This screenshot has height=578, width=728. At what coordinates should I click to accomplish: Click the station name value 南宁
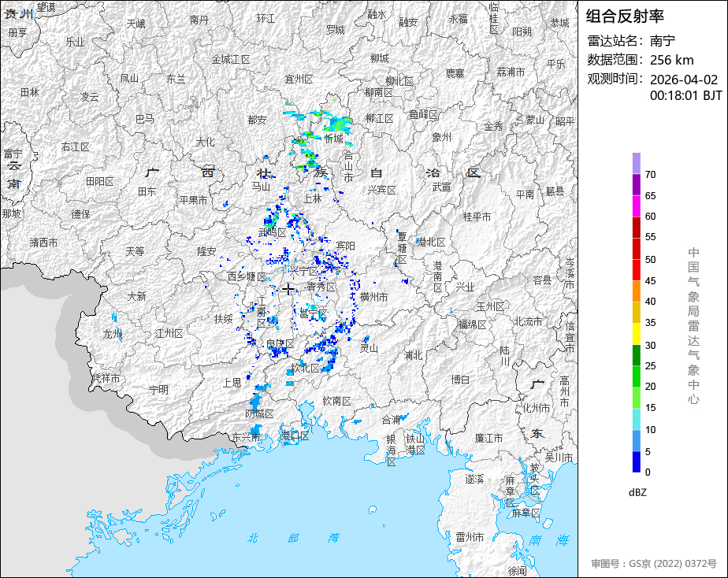663,41
